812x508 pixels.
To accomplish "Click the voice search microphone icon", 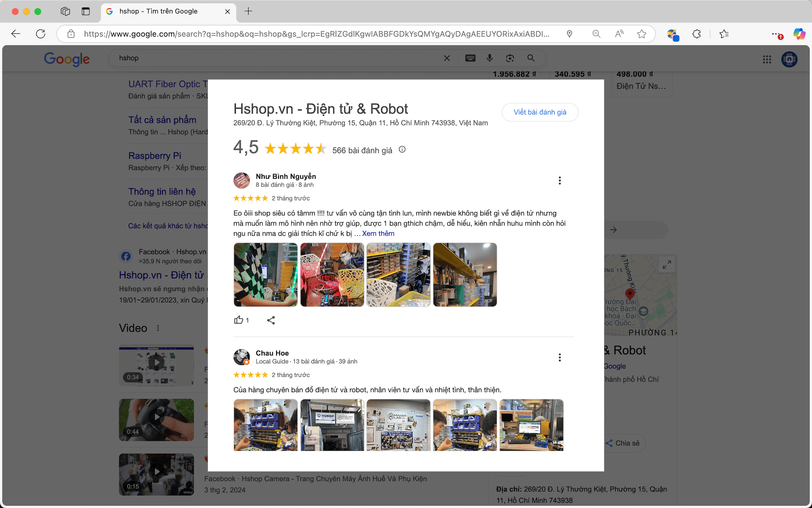I will point(490,58).
